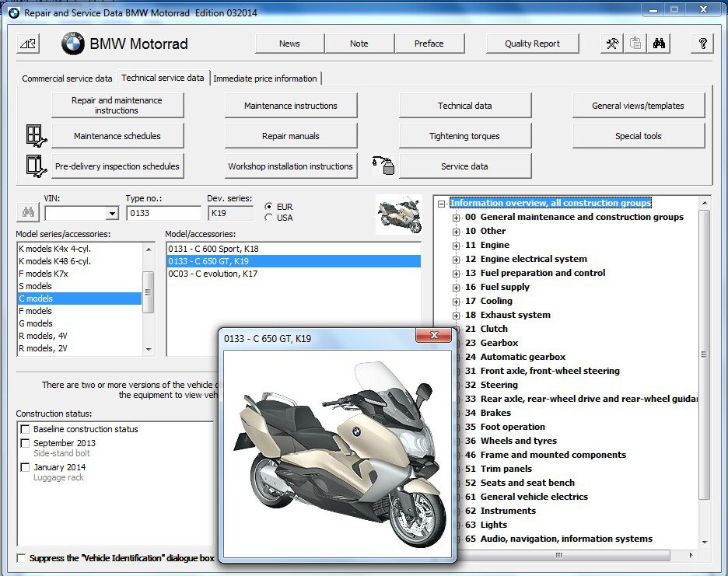728x576 pixels.
Task: Open the tools/options icon in the toolbar
Action: coord(612,44)
